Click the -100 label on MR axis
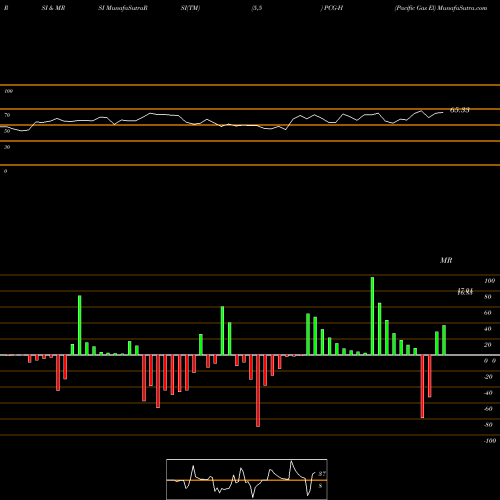 tap(489, 441)
